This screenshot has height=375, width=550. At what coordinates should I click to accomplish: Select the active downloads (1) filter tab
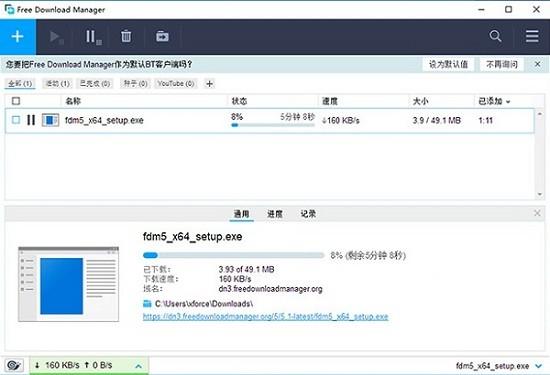[x=58, y=83]
